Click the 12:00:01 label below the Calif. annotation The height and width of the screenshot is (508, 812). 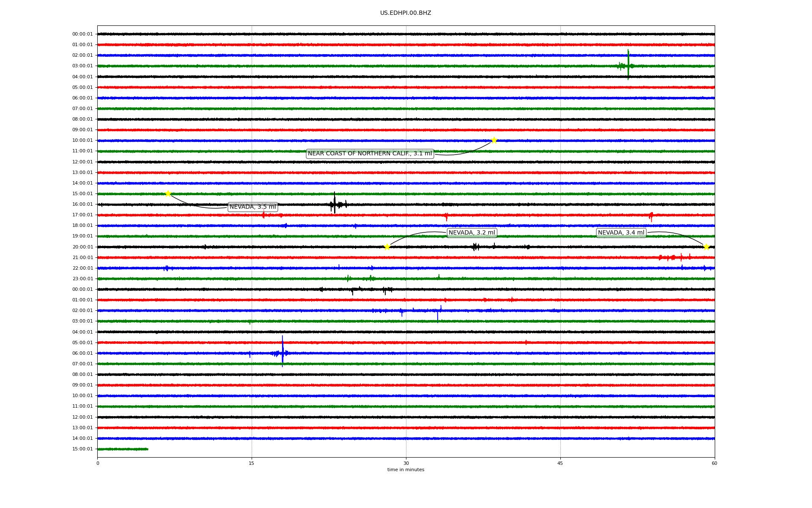point(82,162)
